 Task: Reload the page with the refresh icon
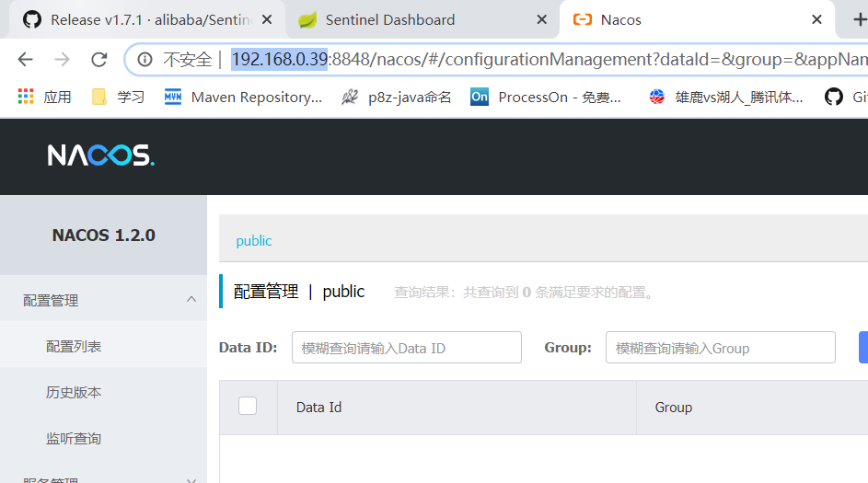click(x=99, y=59)
